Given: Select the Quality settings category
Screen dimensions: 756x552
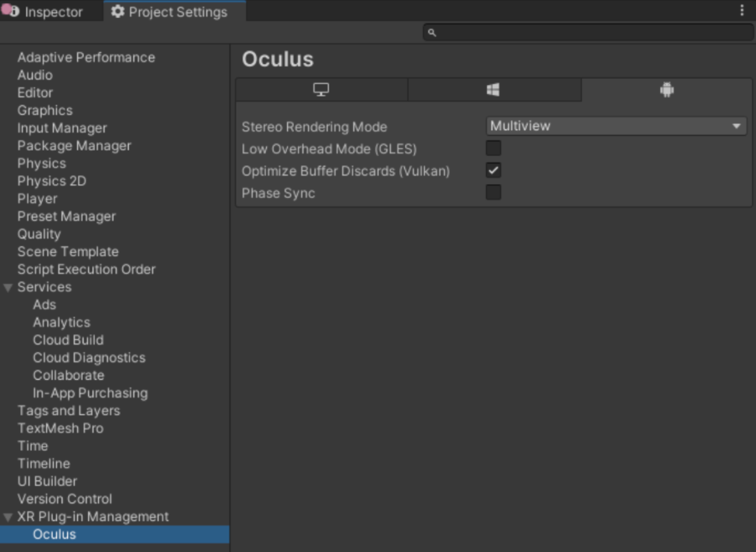Looking at the screenshot, I should click(39, 234).
